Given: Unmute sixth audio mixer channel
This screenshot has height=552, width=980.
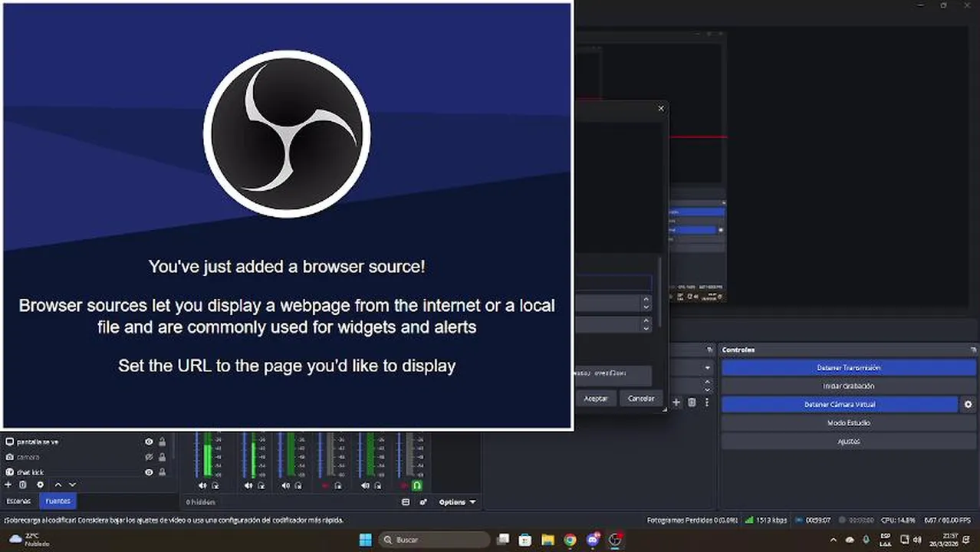Looking at the screenshot, I should [403, 486].
